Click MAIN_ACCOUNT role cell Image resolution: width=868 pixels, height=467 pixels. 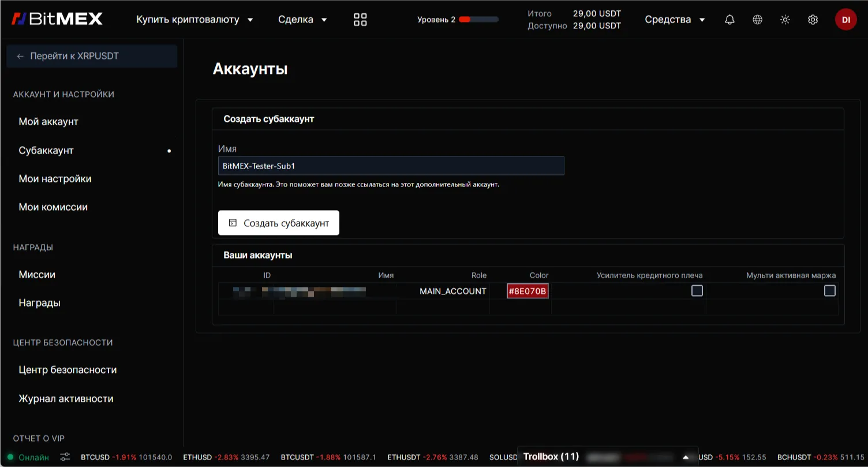coord(453,291)
